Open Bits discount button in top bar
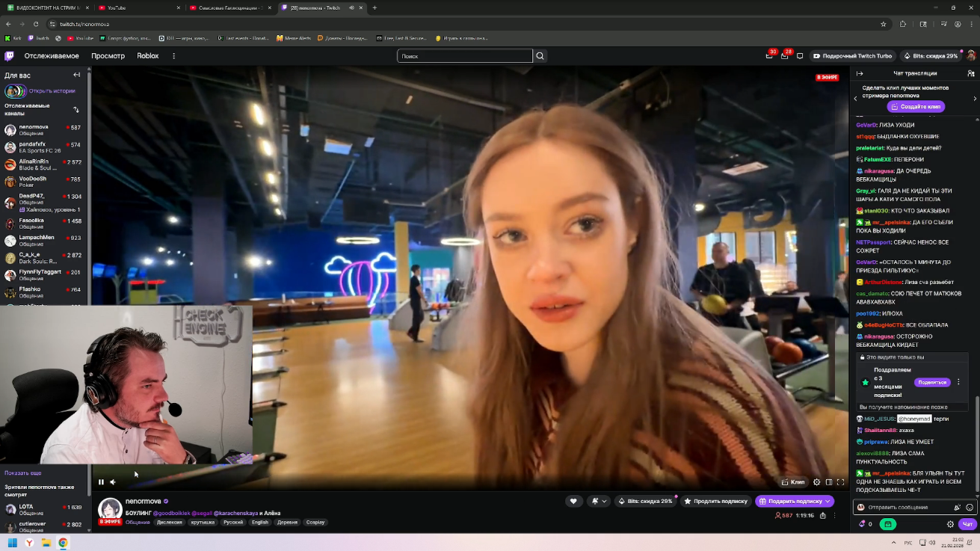The height and width of the screenshot is (551, 980). pos(930,56)
